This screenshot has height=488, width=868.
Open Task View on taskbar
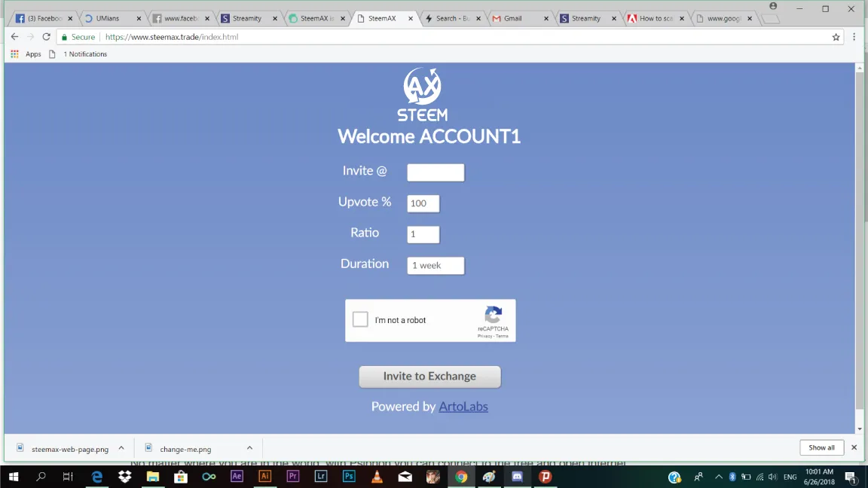(x=68, y=477)
